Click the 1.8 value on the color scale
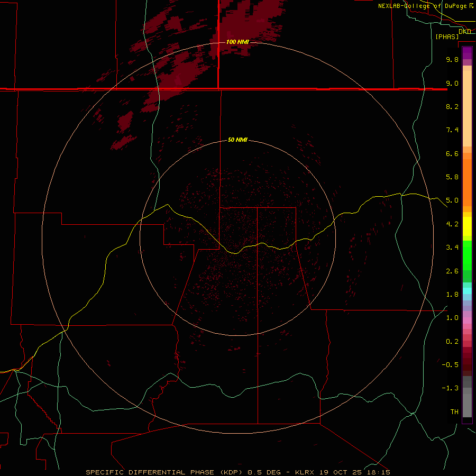The image size is (476, 476). 452,295
